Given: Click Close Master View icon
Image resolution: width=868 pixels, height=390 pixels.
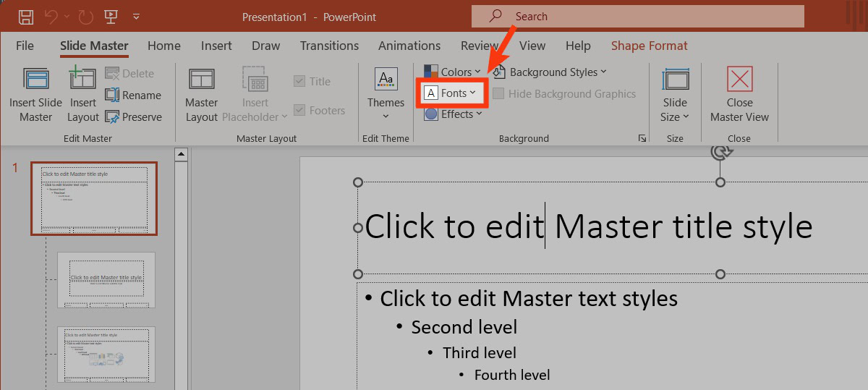Looking at the screenshot, I should 739,80.
